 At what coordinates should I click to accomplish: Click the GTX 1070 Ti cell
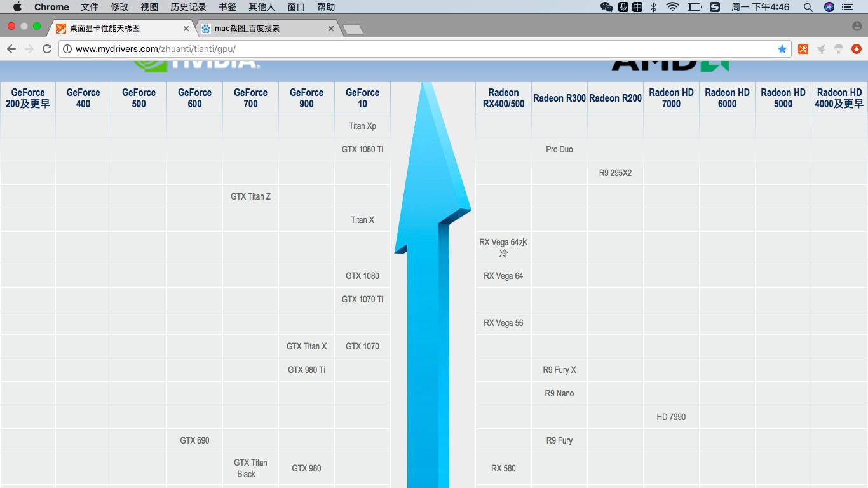[x=362, y=299]
